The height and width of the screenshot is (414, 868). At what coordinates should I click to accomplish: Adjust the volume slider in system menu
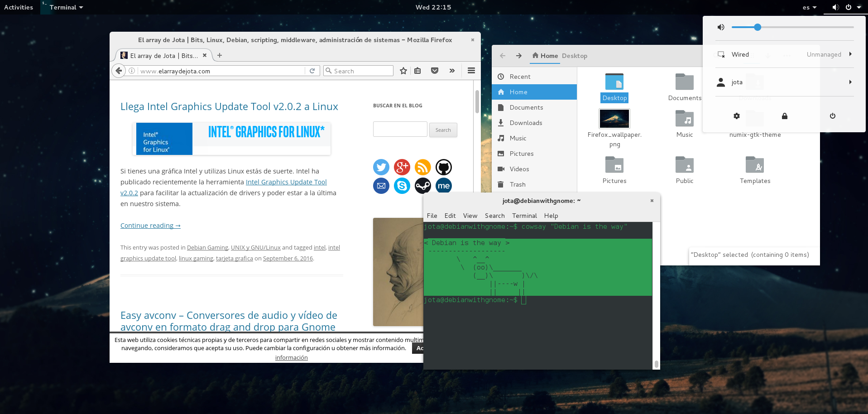(792, 27)
